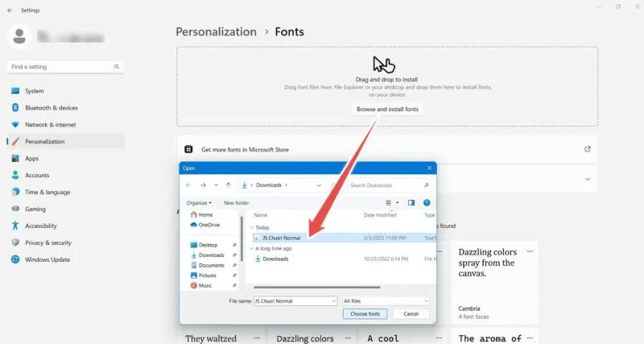Open more options on Cambria card

click(x=530, y=251)
